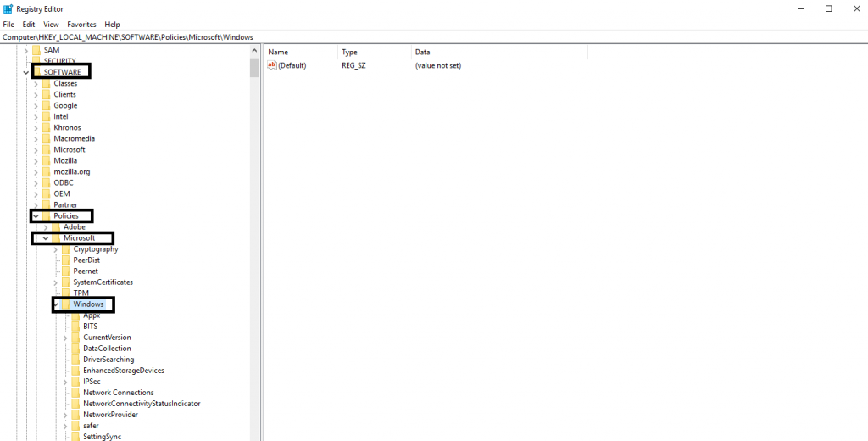The width and height of the screenshot is (868, 441).
Task: Expand the Google key chevron
Action: click(x=36, y=106)
